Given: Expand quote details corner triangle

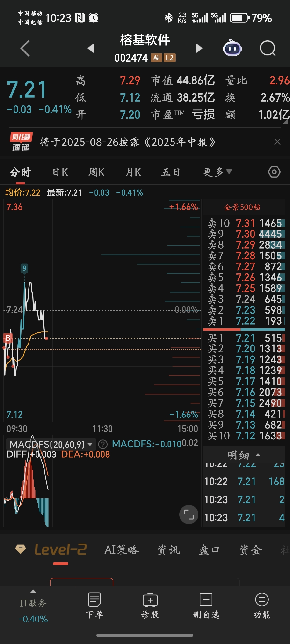Looking at the screenshot, I should click(285, 122).
